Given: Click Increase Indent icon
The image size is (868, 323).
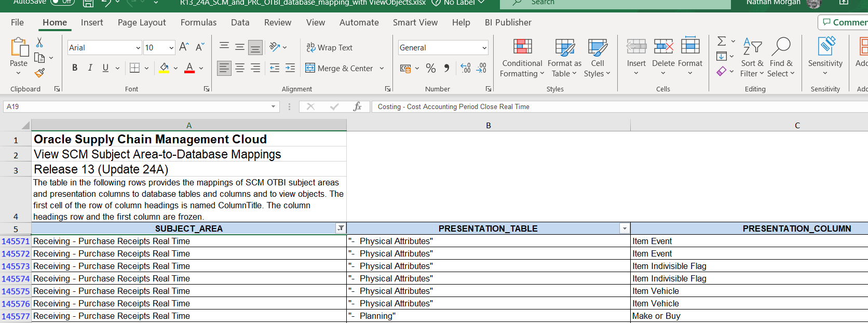Looking at the screenshot, I should 290,68.
